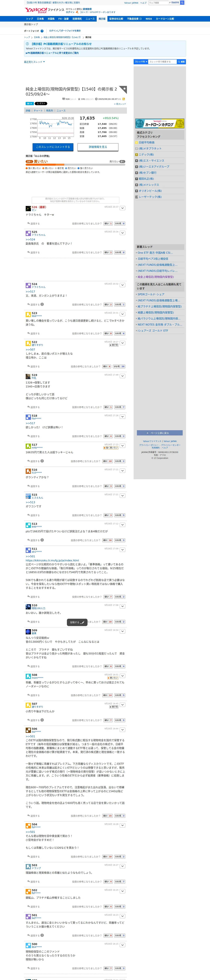Click the blue web search magnifier button

[182, 3]
